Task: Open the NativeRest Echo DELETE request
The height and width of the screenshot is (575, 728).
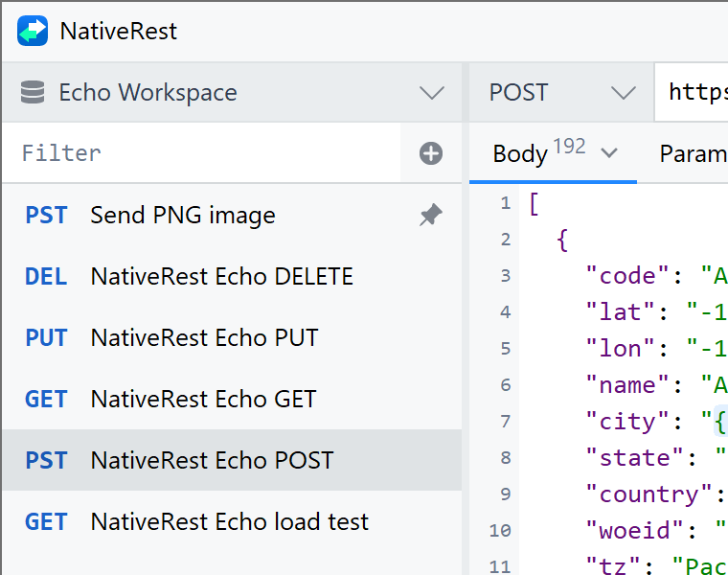Action: pyautogui.click(x=232, y=276)
